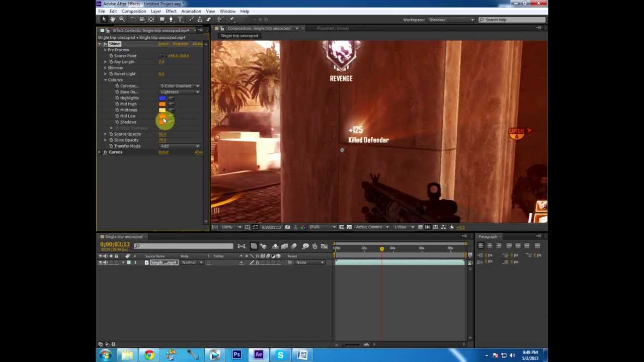Select the Brush tool
Image resolution: width=644 pixels, height=362 pixels.
[191, 19]
